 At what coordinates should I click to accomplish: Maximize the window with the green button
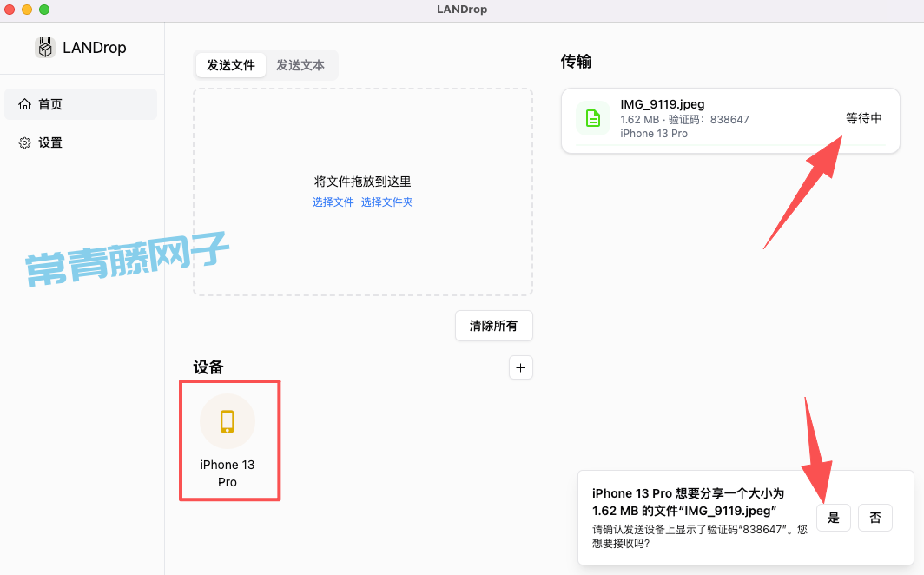[44, 10]
